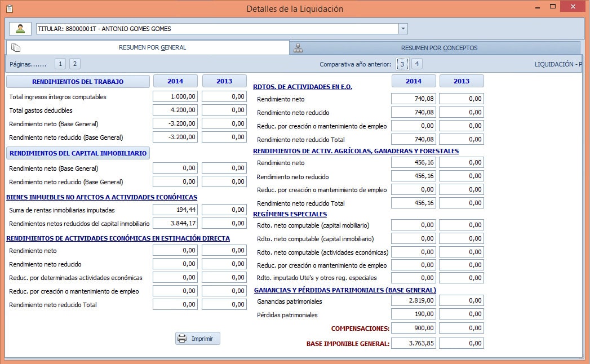Click the 2014 Pérdidas patrimoniales field
Screen dimensions: 590x364
pyautogui.click(x=414, y=314)
